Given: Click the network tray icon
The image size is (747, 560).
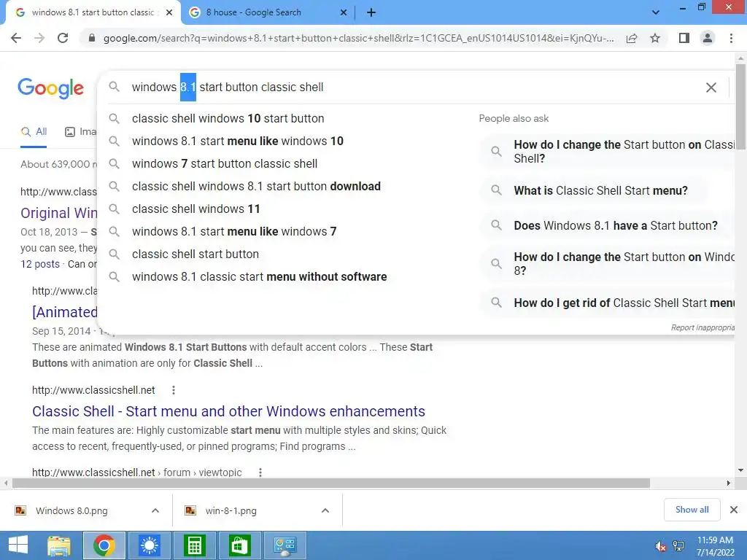Looking at the screenshot, I should coord(678,546).
